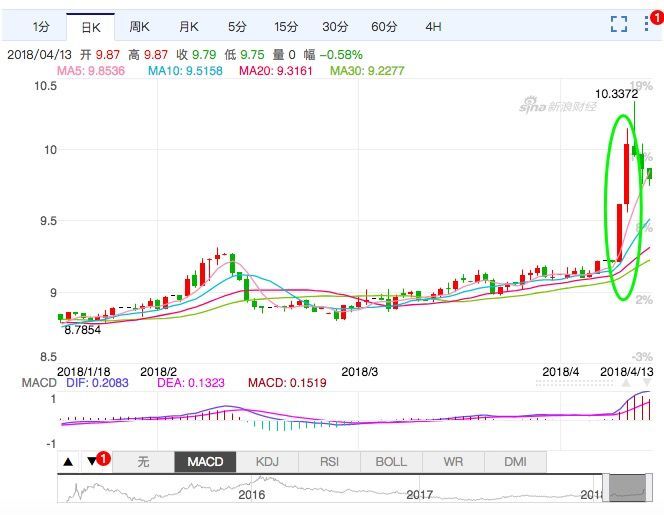
Task: Click the 10.3372 high price label
Action: click(x=616, y=94)
